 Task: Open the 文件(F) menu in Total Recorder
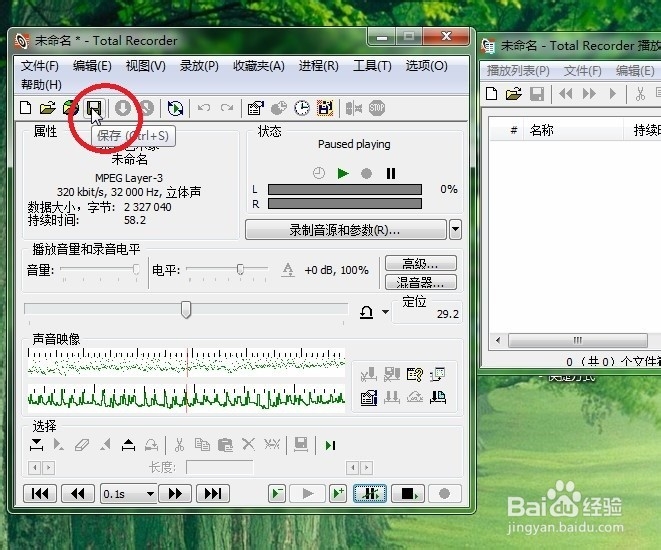(x=40, y=66)
